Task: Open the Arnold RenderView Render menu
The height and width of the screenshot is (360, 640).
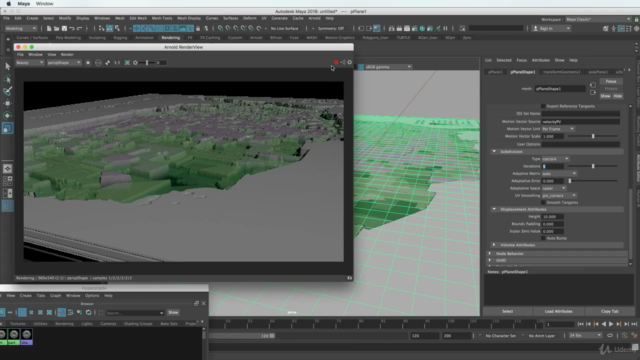Action: 67,54
